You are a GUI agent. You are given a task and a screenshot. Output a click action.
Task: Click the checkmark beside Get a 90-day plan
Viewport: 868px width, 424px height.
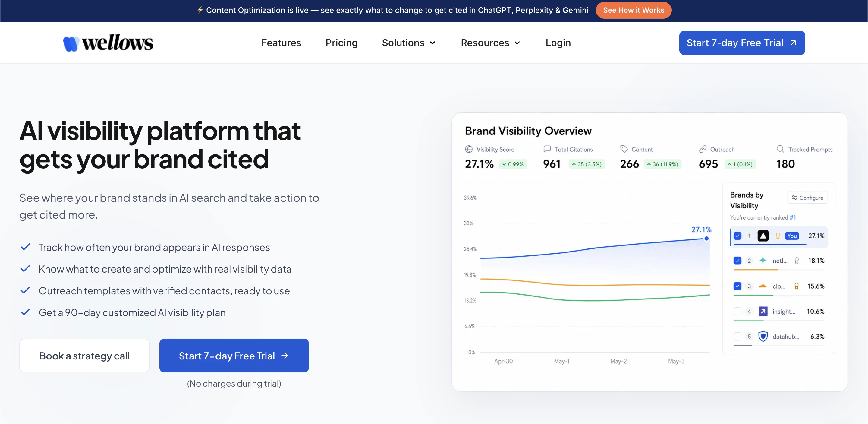(25, 312)
